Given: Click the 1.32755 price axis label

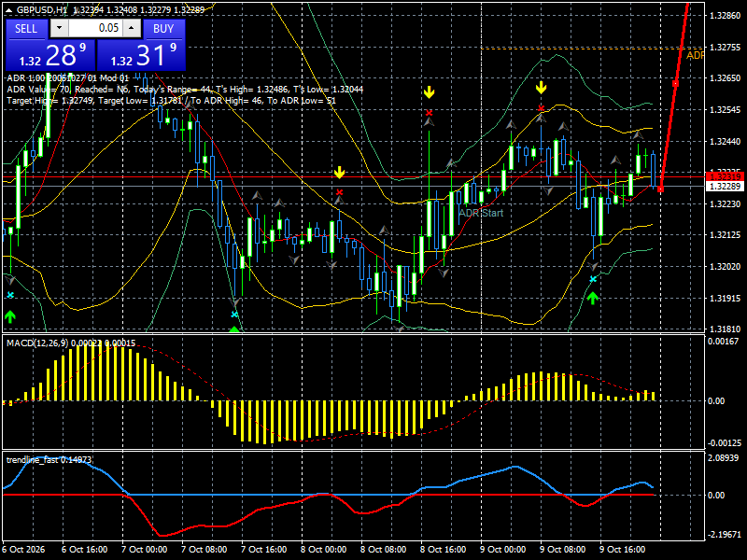Looking at the screenshot, I should [x=726, y=48].
